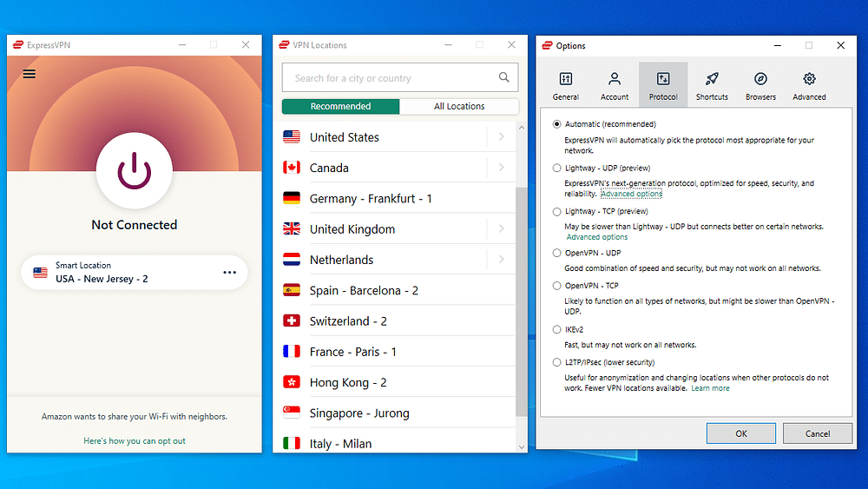Click the ExpressVPN logo in the VPN Locations title bar
Image resolution: width=868 pixels, height=489 pixels.
point(284,45)
